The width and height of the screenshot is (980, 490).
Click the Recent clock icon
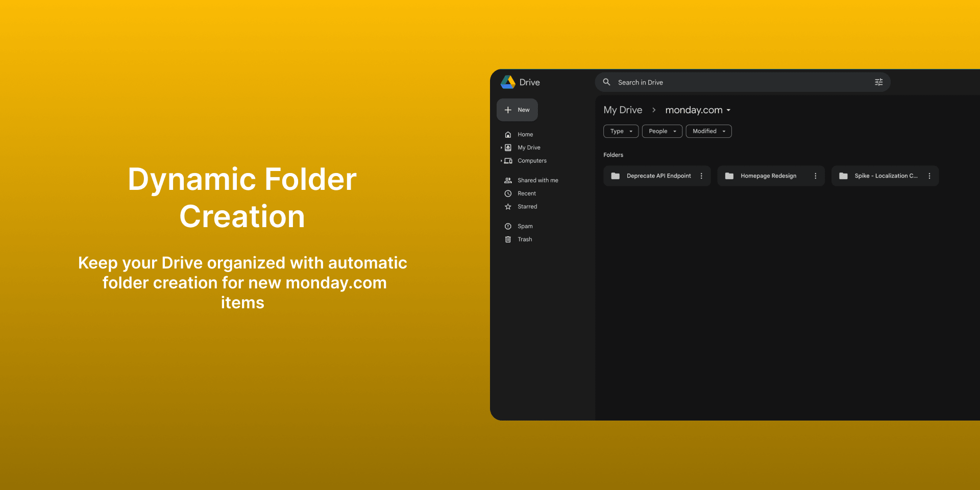[508, 193]
